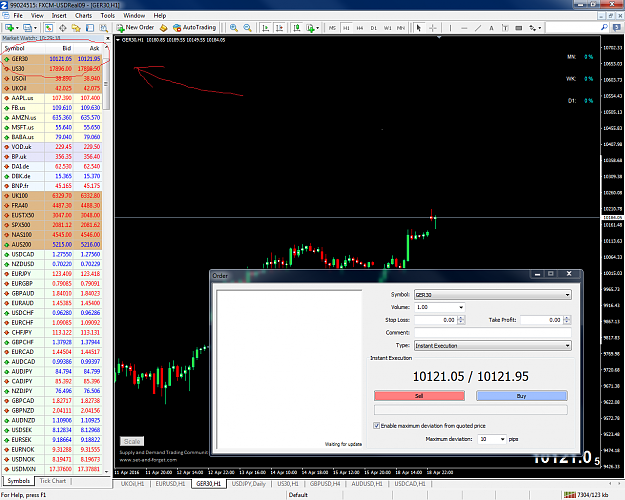Switch chart to H1 timeframe
Viewport: 625px width, 500px height.
[346, 28]
